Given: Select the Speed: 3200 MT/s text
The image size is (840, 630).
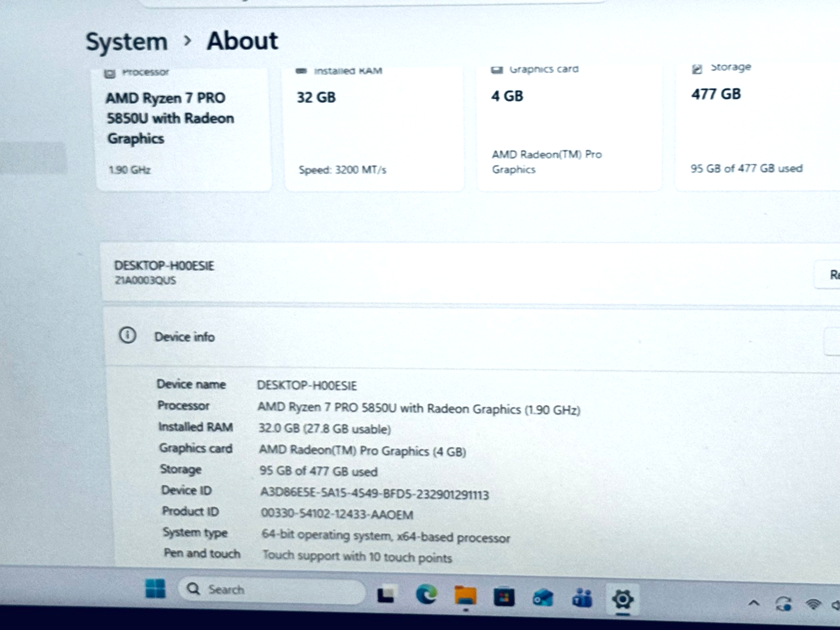Looking at the screenshot, I should coord(342,170).
